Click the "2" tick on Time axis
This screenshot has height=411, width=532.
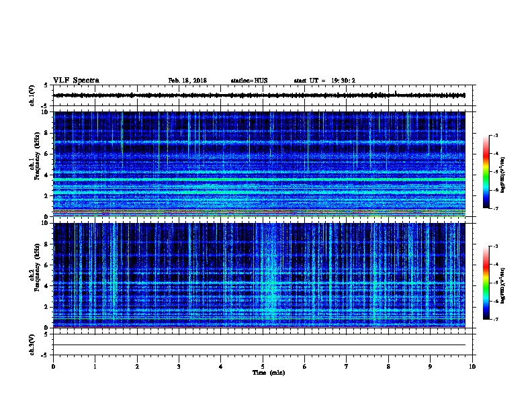point(137,367)
